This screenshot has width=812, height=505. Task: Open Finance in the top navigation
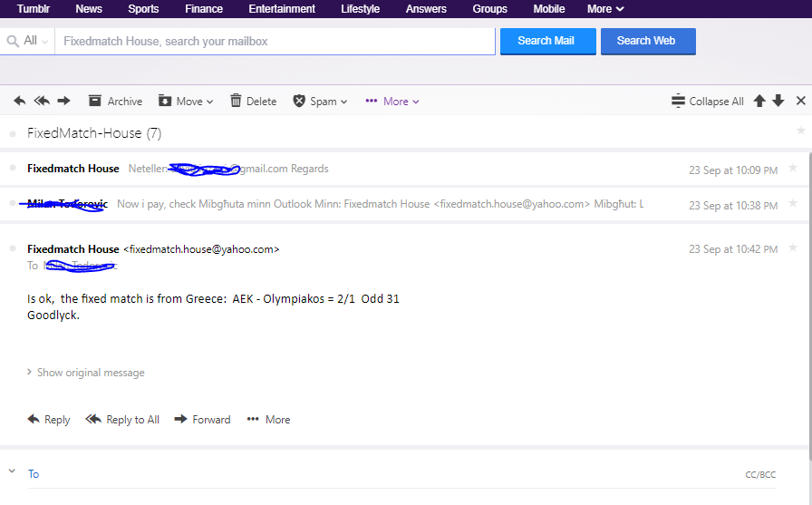204,9
